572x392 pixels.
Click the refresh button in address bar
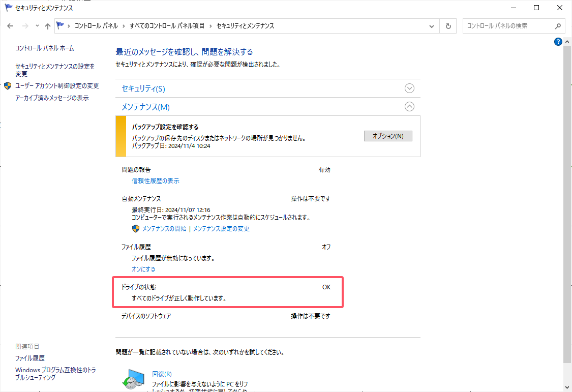pyautogui.click(x=448, y=26)
